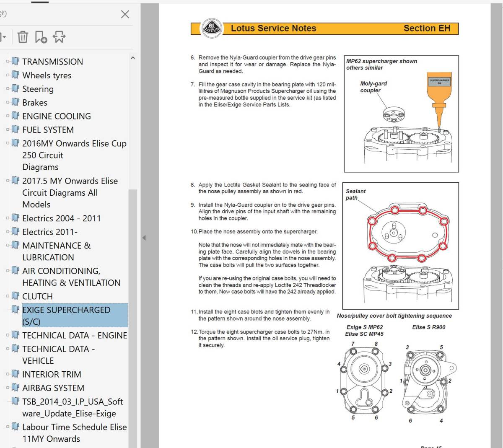Open TSB_2014_03 Software Update bookmark
Viewport: 503px width, 448px height.
coord(73,407)
